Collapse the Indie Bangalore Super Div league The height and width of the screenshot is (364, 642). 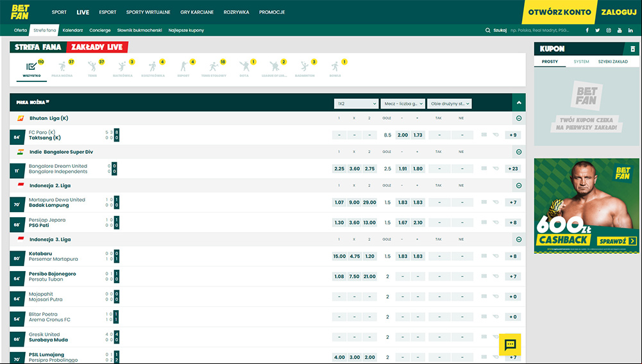pos(519,152)
